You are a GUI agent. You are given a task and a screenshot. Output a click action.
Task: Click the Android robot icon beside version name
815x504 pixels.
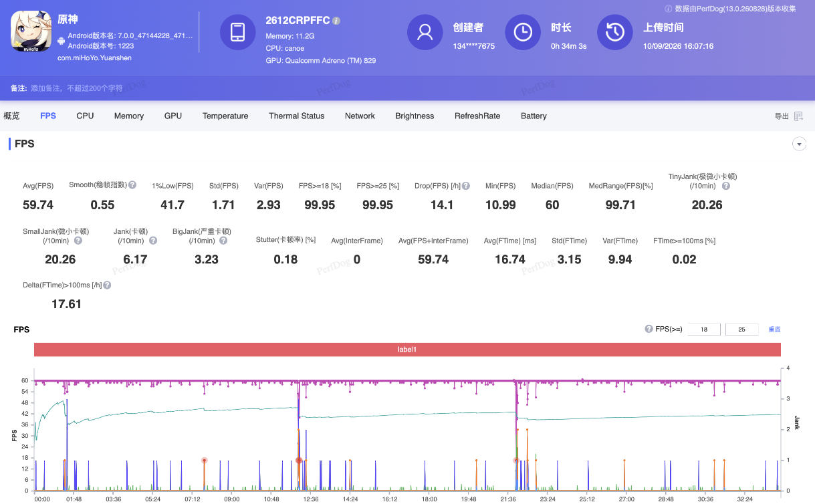[x=62, y=40]
